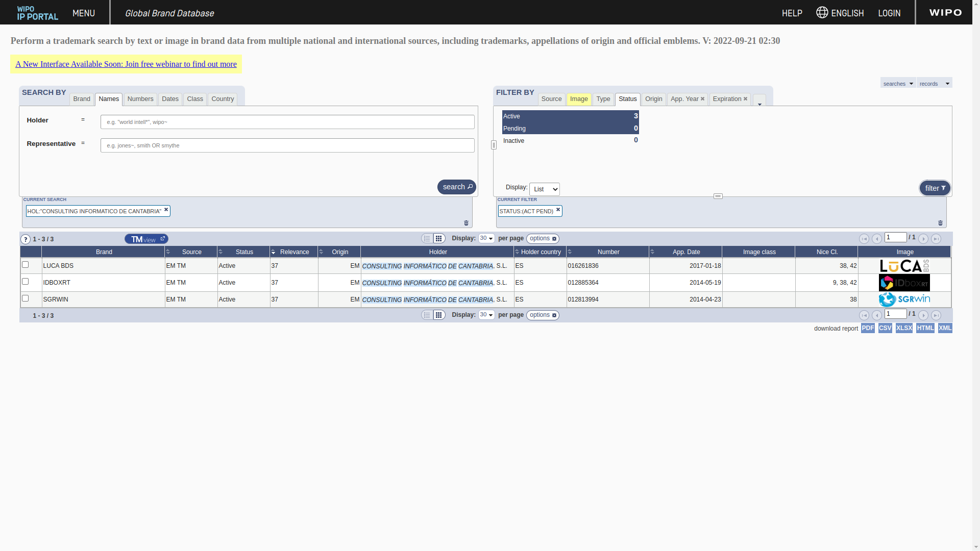Go to first page using bottom pager
Viewport: 980px width, 551px height.
tap(864, 315)
